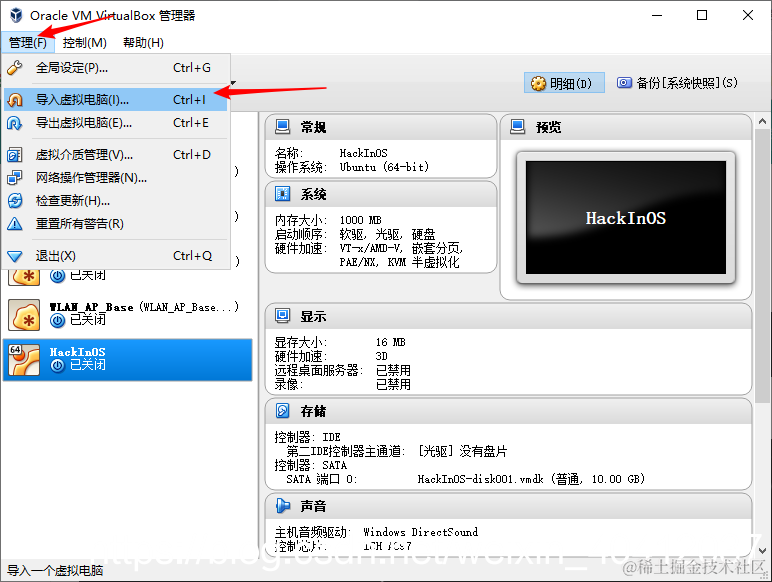The height and width of the screenshot is (582, 772).
Task: Open the 控制(M) menu
Action: pyautogui.click(x=85, y=43)
